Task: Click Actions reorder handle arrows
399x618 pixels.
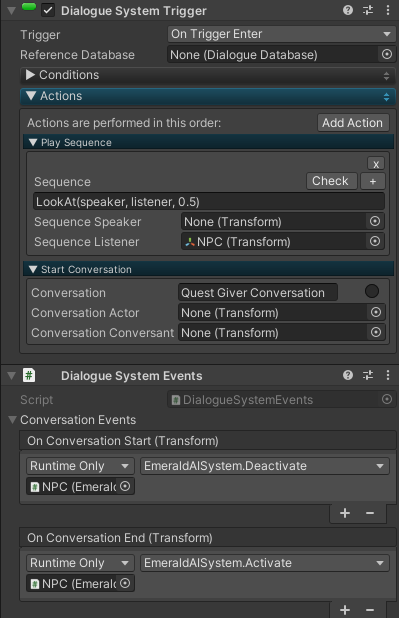Action: [386, 97]
